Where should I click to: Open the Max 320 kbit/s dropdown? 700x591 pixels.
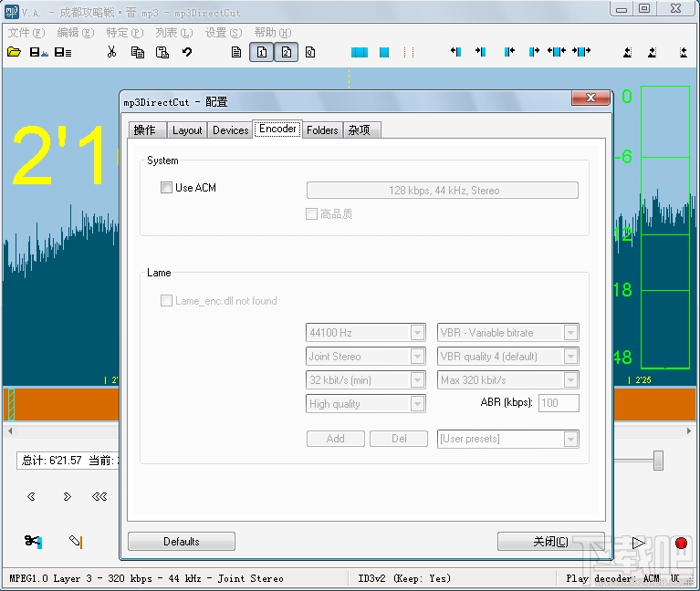508,380
